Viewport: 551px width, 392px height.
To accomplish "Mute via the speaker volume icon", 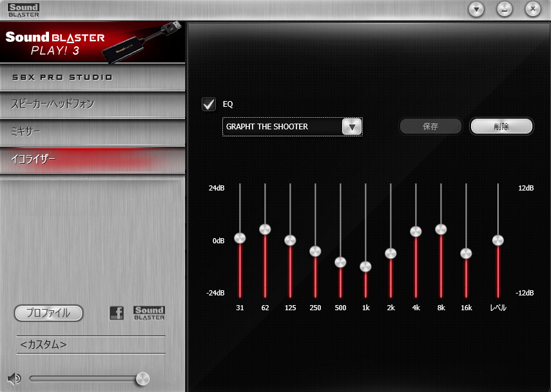I will (14, 378).
